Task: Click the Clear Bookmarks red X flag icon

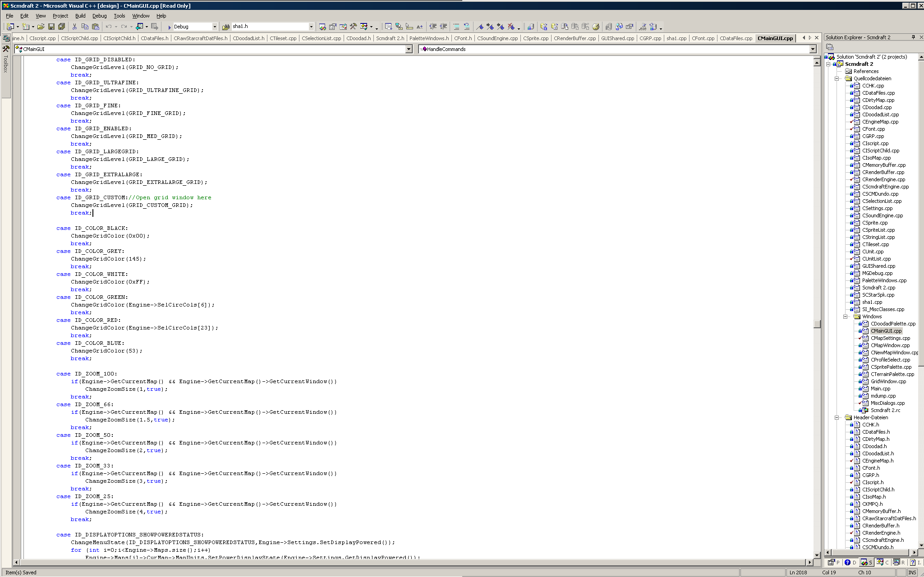Action: coord(510,27)
